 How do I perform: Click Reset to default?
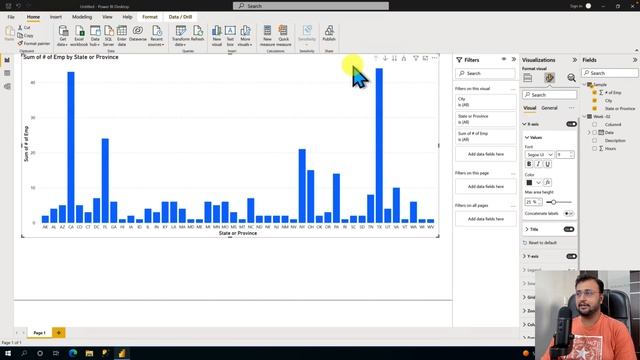click(540, 243)
